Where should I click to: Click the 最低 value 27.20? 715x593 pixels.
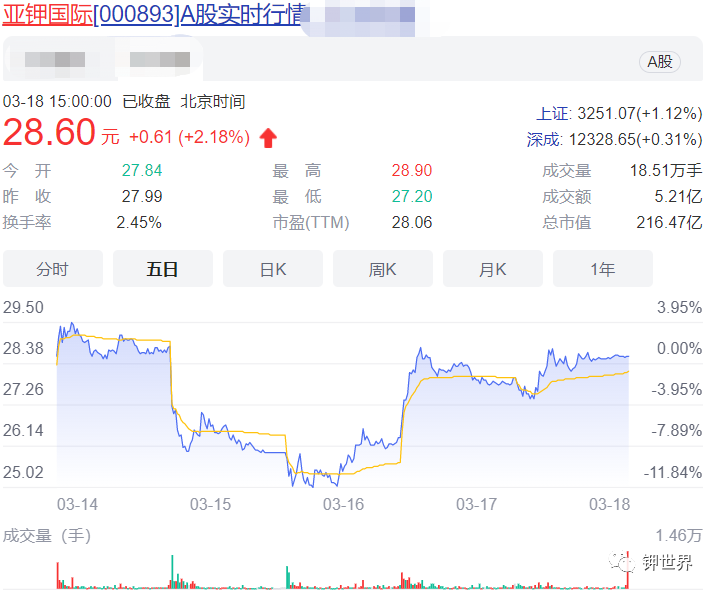click(x=412, y=197)
